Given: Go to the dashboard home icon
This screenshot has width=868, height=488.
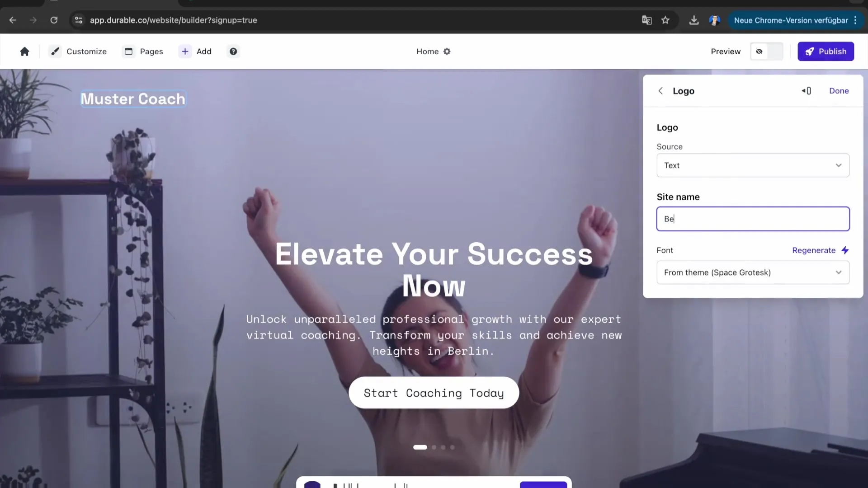Looking at the screenshot, I should [x=24, y=52].
